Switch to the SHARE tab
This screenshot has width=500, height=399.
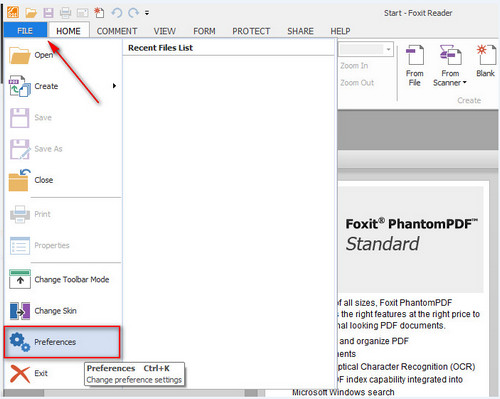300,31
